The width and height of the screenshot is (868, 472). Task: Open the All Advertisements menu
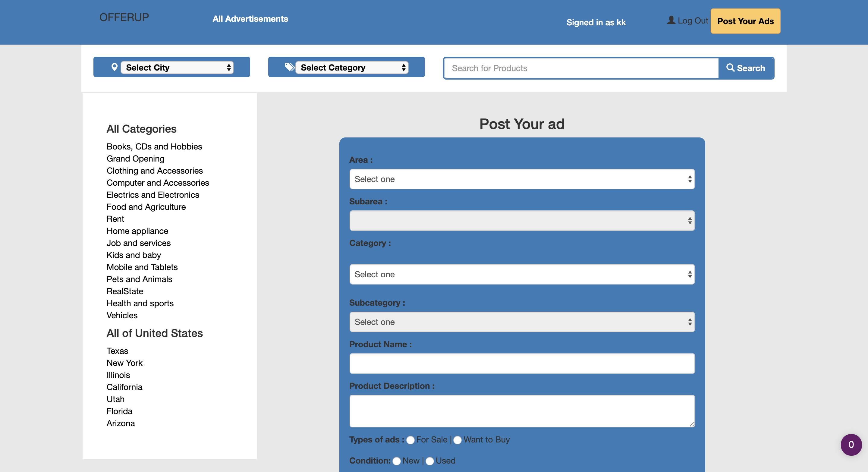(x=250, y=19)
